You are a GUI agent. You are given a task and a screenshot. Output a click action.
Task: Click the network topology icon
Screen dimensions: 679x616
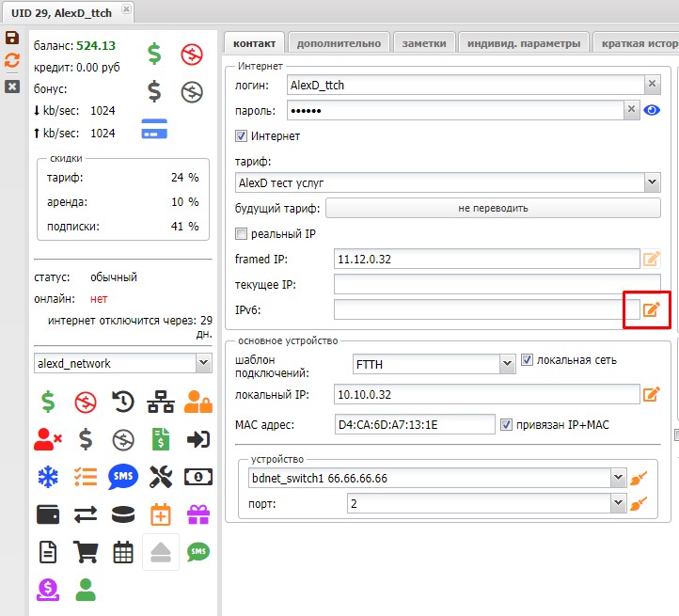tap(161, 402)
